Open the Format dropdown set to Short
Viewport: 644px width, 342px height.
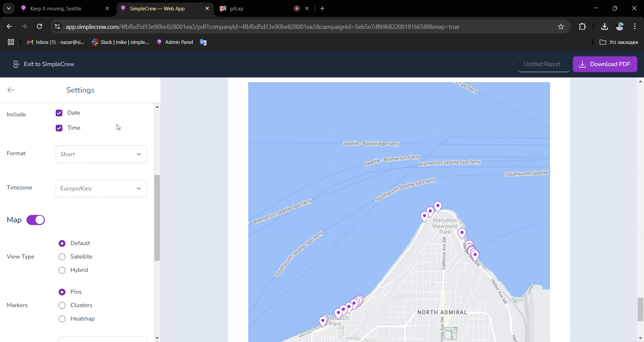(x=101, y=154)
